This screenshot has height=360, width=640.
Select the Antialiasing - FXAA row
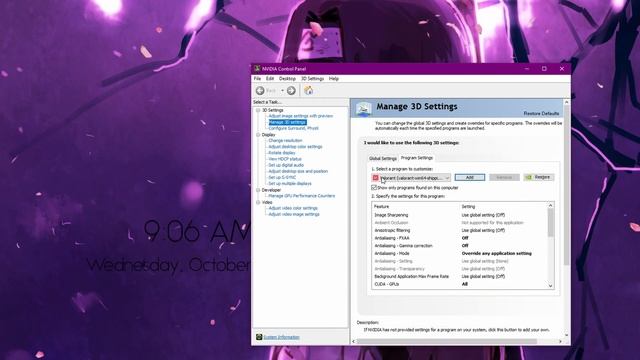click(459, 238)
